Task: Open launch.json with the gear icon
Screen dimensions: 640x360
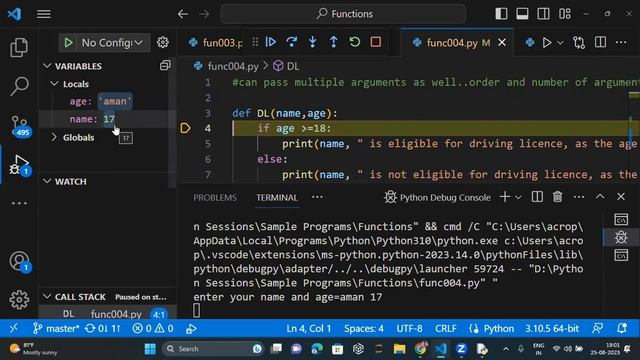Action: 162,42
